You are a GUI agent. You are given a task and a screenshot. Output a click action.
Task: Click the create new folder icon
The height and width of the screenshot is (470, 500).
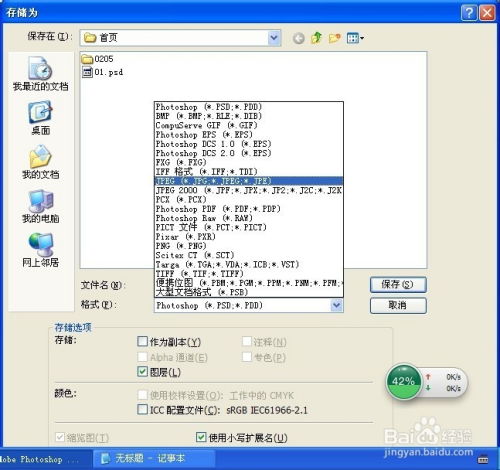click(x=334, y=38)
